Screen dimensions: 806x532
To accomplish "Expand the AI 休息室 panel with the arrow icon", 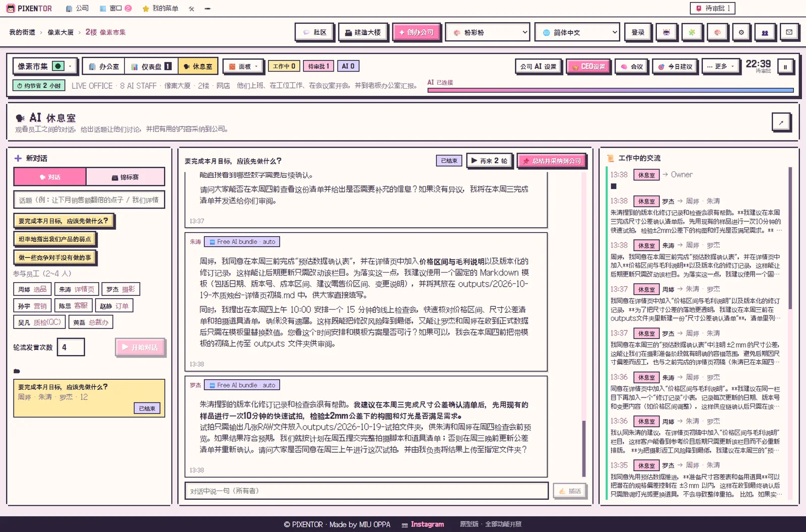I will (781, 122).
